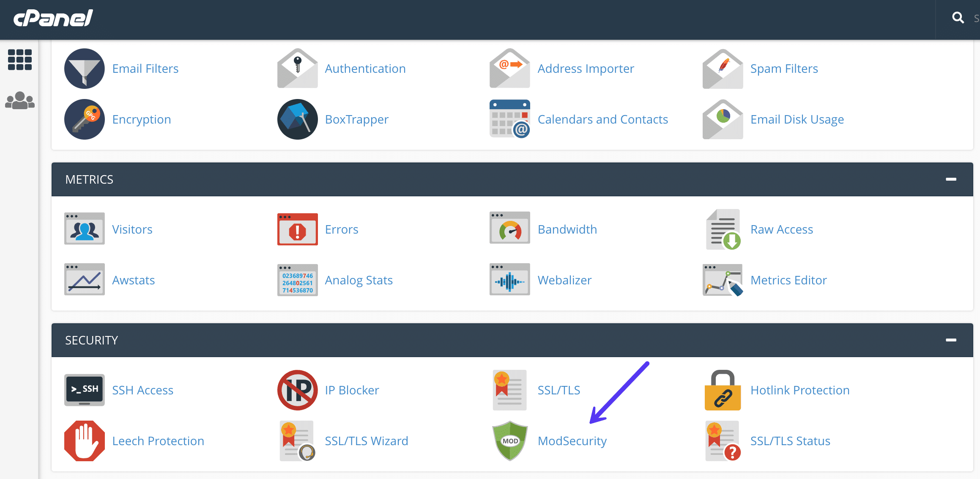980x479 pixels.
Task: Click the Hotlink Protection icon
Action: point(723,390)
